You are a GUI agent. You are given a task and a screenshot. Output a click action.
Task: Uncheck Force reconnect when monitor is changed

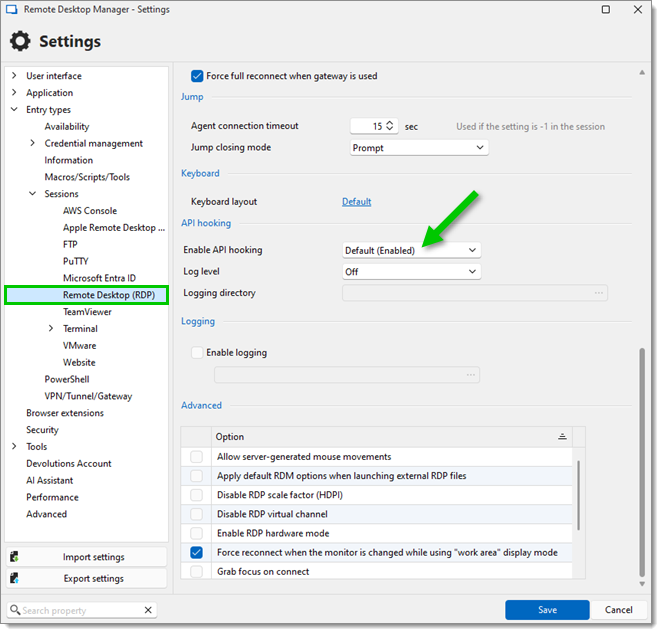coord(197,555)
